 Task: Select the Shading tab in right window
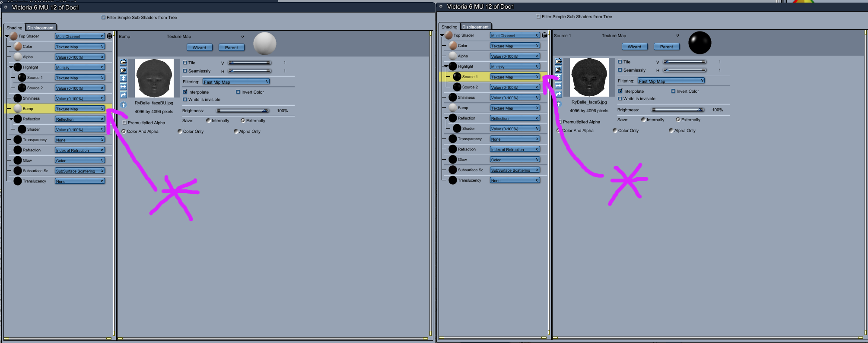[x=449, y=27]
